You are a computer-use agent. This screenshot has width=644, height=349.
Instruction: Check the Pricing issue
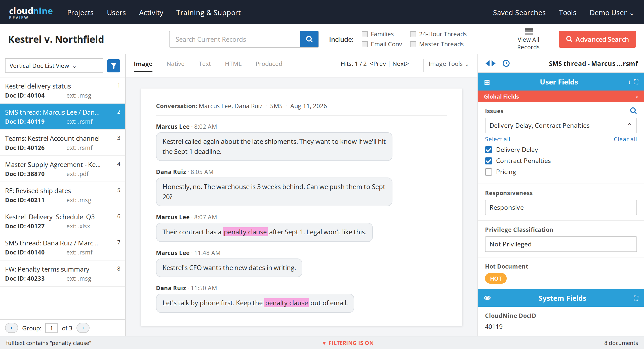(489, 172)
